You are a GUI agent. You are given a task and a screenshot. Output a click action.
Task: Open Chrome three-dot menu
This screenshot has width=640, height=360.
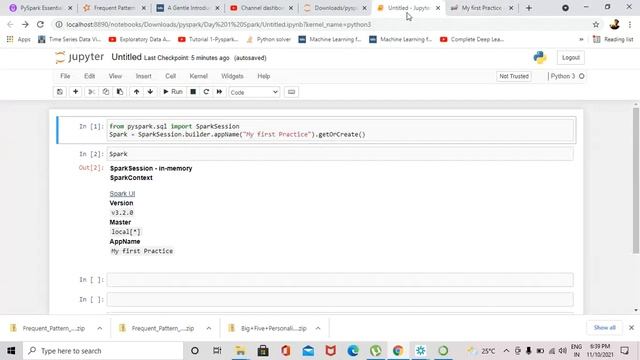(x=630, y=24)
